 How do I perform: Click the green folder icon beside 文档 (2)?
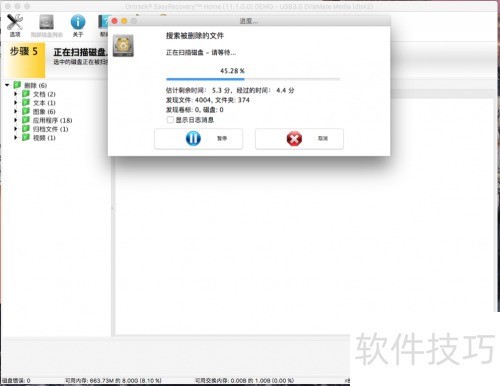coord(26,94)
